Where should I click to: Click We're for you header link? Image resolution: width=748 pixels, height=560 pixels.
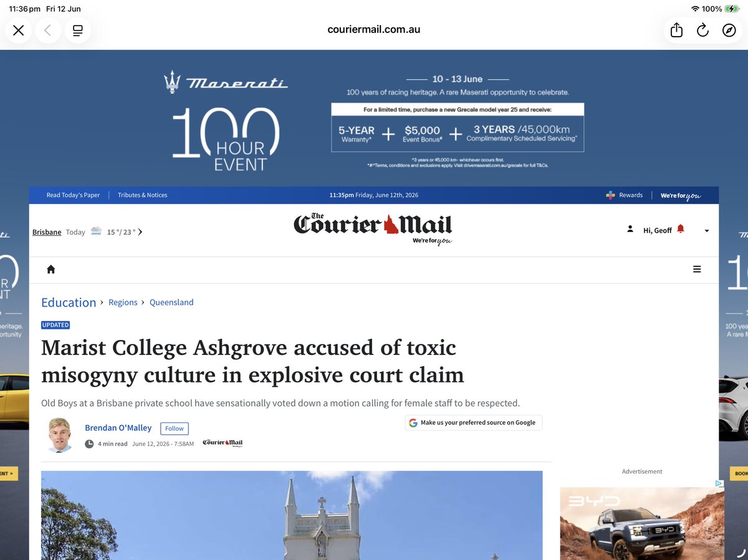point(681,196)
